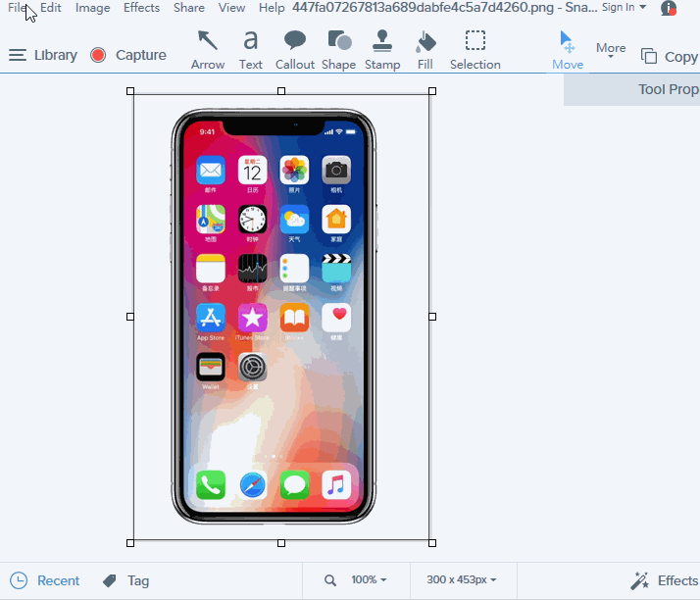Select the Callout tool

pos(295,50)
